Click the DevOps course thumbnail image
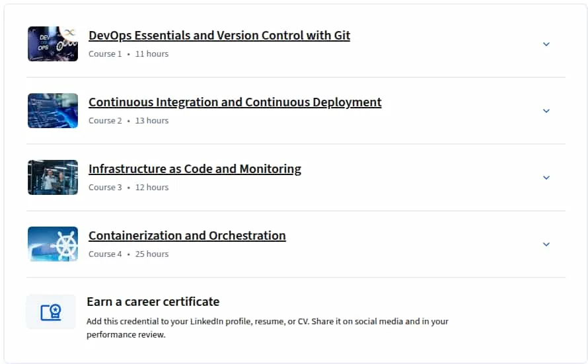This screenshot has width=588, height=364. 53,44
